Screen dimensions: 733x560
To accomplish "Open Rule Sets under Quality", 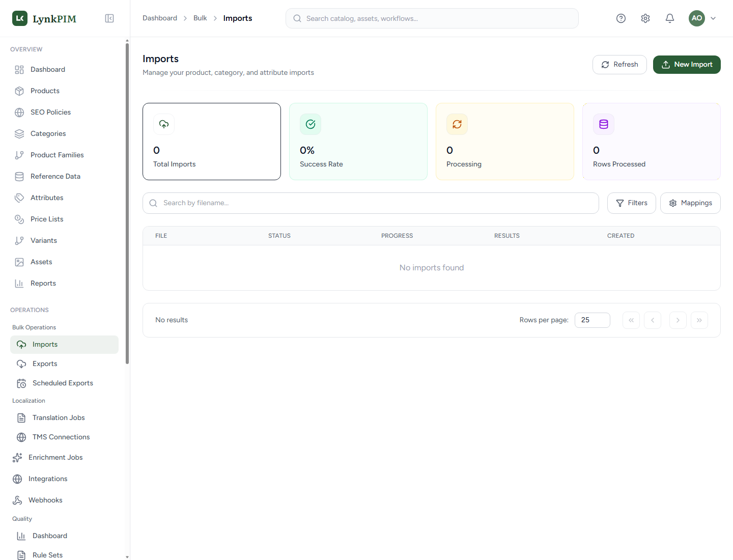I will [x=64, y=554].
